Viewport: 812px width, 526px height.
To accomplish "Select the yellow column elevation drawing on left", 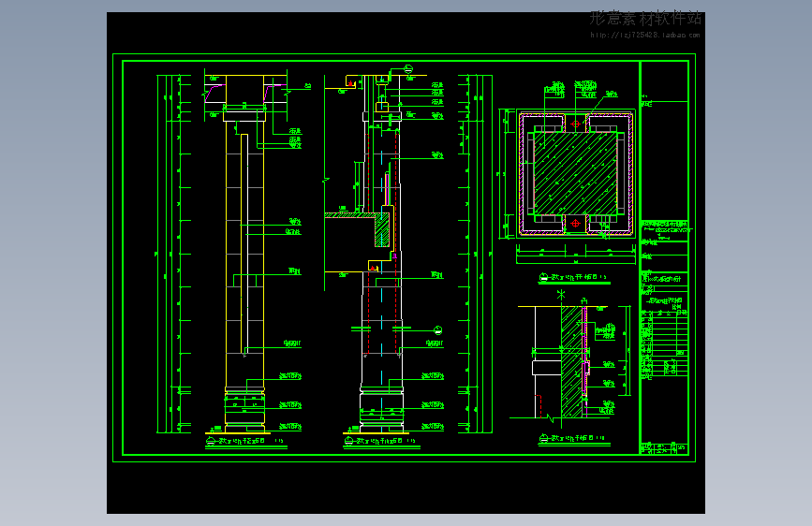I will (245, 254).
